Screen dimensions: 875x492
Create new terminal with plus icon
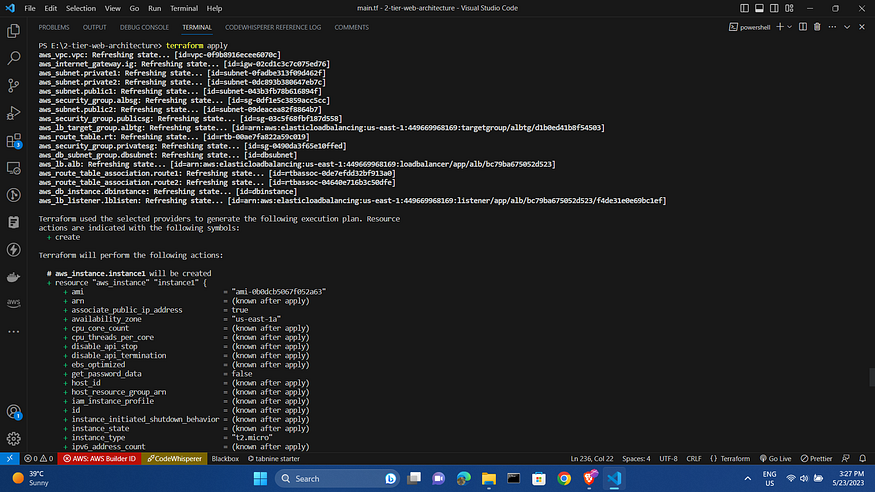point(780,27)
